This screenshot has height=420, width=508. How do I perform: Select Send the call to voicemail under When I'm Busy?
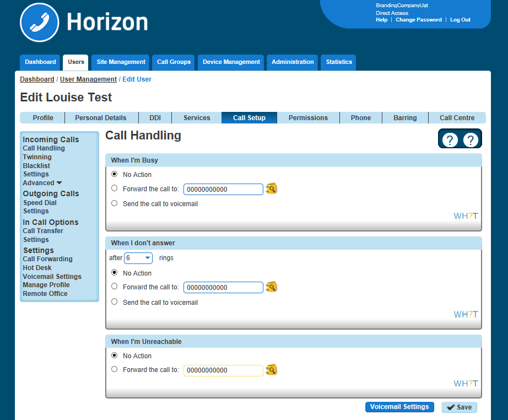tap(115, 203)
